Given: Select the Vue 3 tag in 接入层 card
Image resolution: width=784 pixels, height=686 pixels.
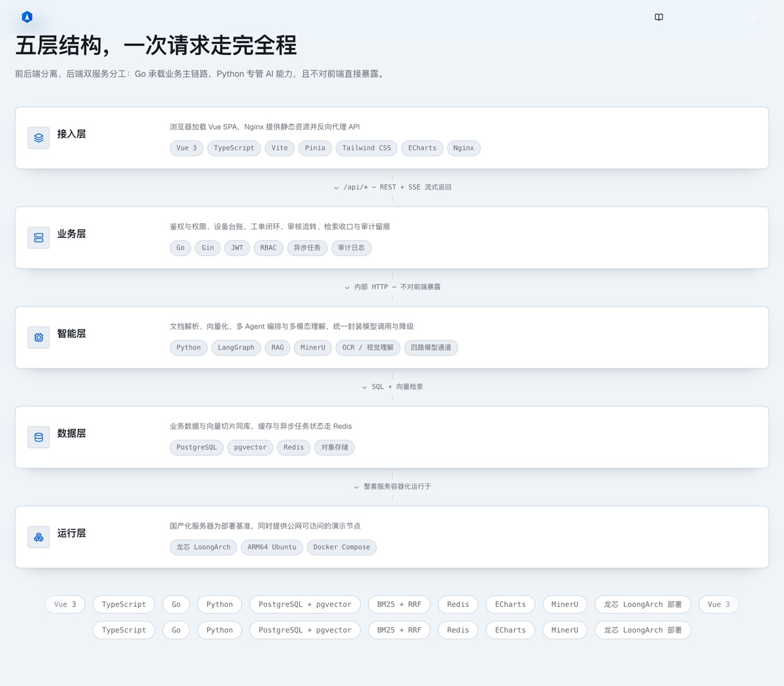Looking at the screenshot, I should [187, 148].
